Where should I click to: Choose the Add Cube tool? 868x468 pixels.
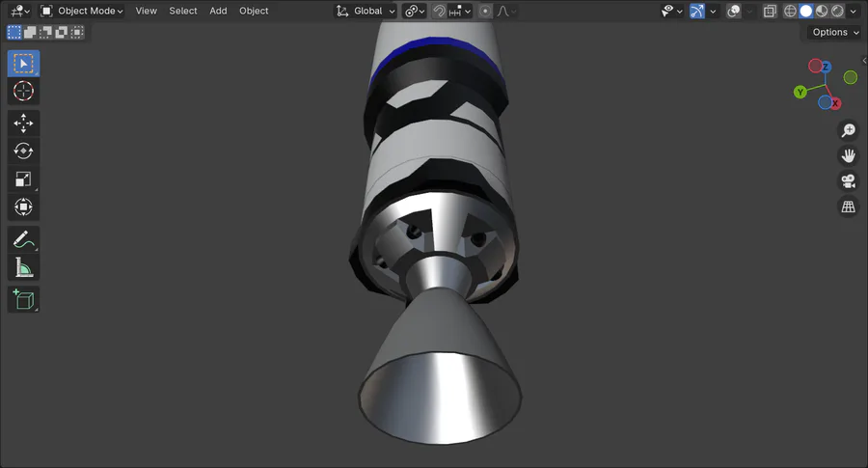[23, 300]
